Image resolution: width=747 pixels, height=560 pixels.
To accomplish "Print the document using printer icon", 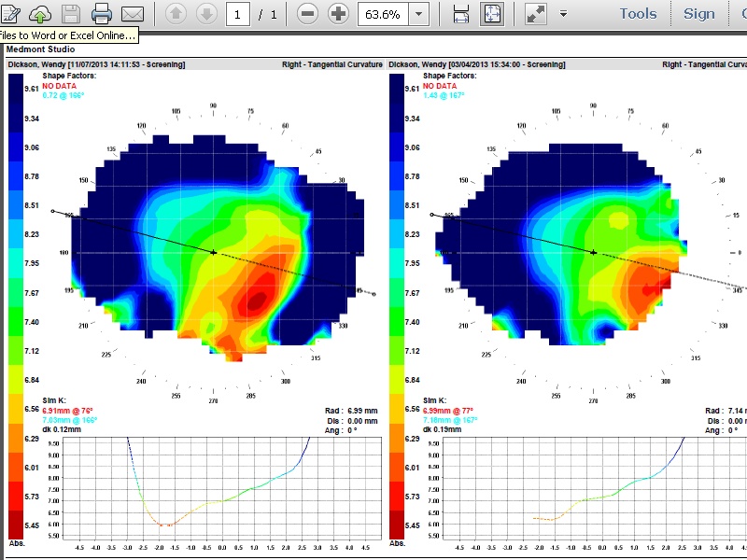I will point(102,14).
